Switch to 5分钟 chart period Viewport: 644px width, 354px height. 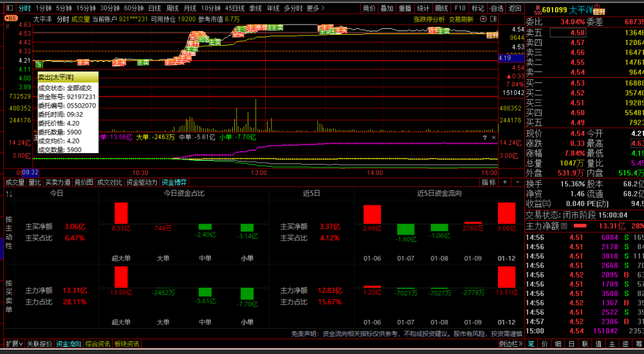64,8
